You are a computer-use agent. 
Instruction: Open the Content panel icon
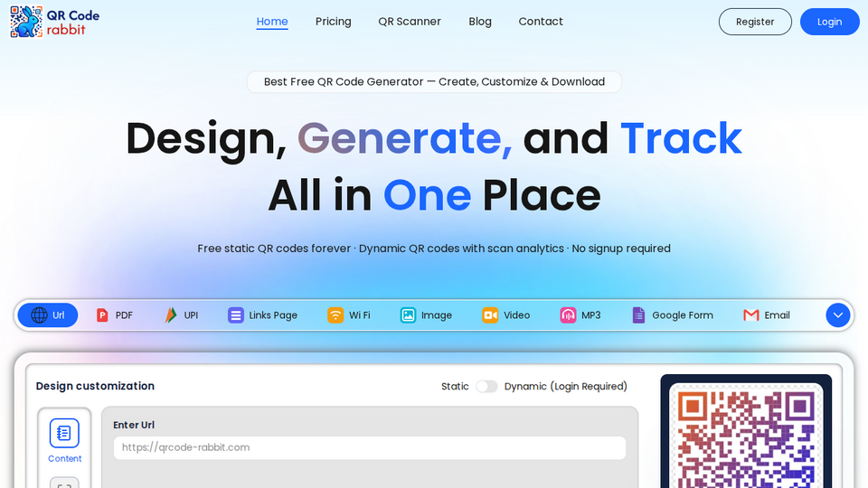click(x=64, y=433)
